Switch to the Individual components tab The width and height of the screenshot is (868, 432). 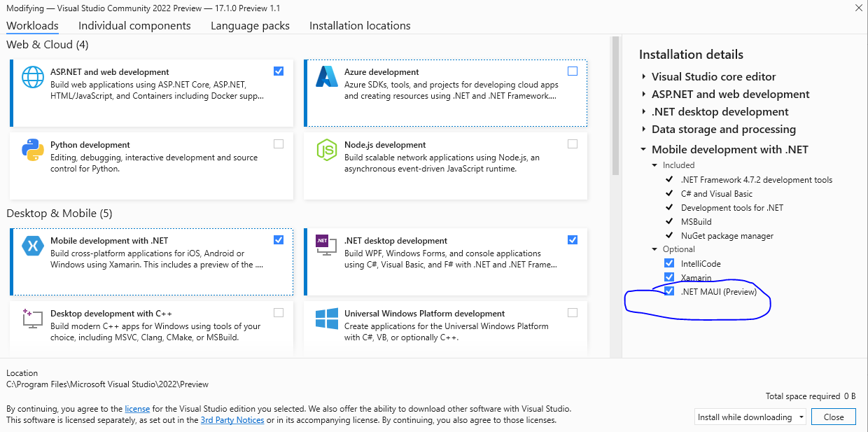pyautogui.click(x=134, y=25)
